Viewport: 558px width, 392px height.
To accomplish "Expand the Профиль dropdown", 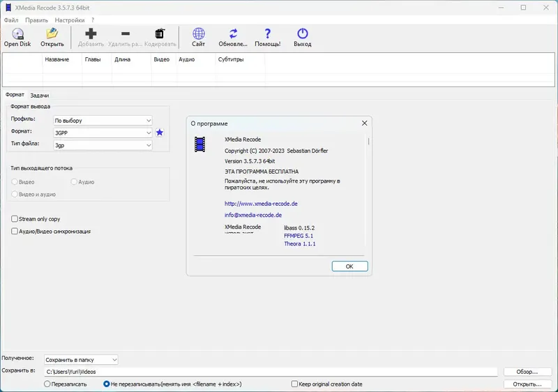I will coord(103,121).
